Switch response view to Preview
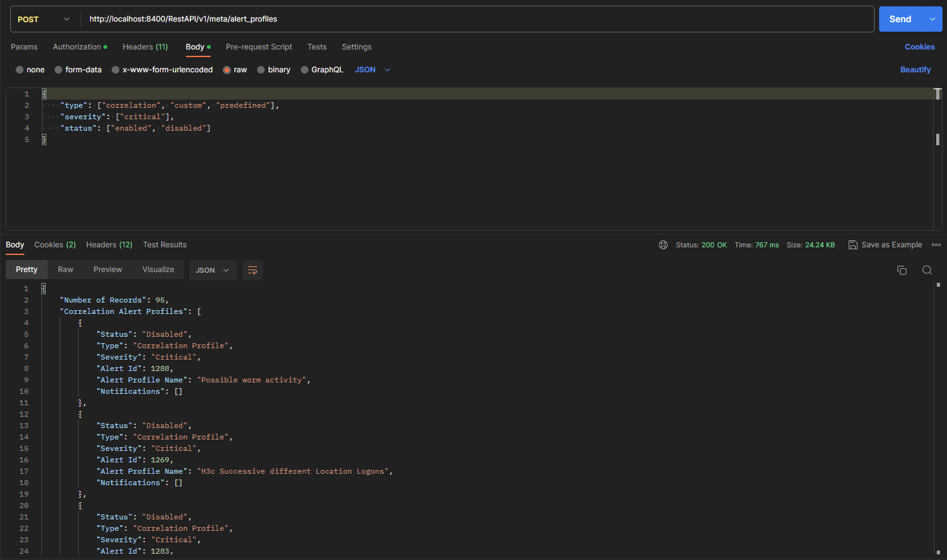 pyautogui.click(x=107, y=270)
